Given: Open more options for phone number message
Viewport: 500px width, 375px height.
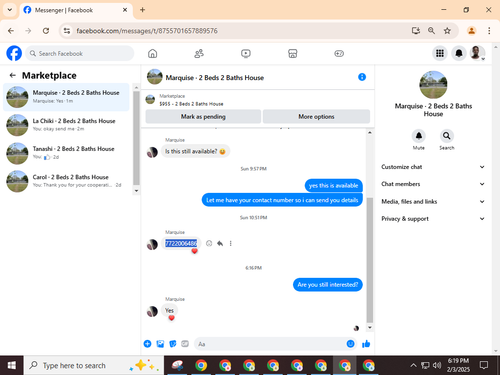Looking at the screenshot, I should 230,243.
